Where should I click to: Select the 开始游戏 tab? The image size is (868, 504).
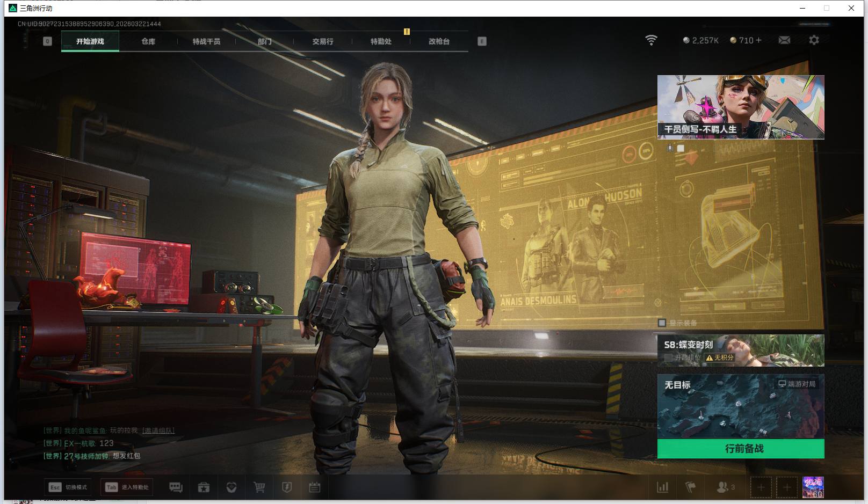(x=90, y=41)
